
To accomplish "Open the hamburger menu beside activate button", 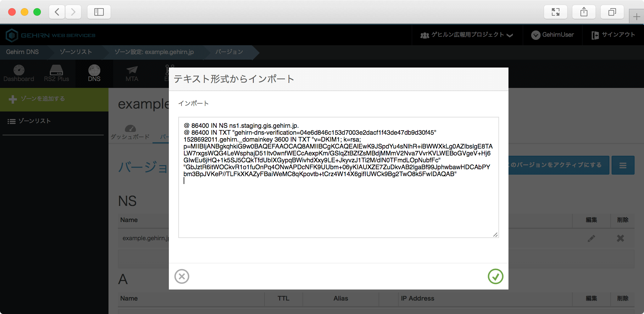I will coord(623,165).
